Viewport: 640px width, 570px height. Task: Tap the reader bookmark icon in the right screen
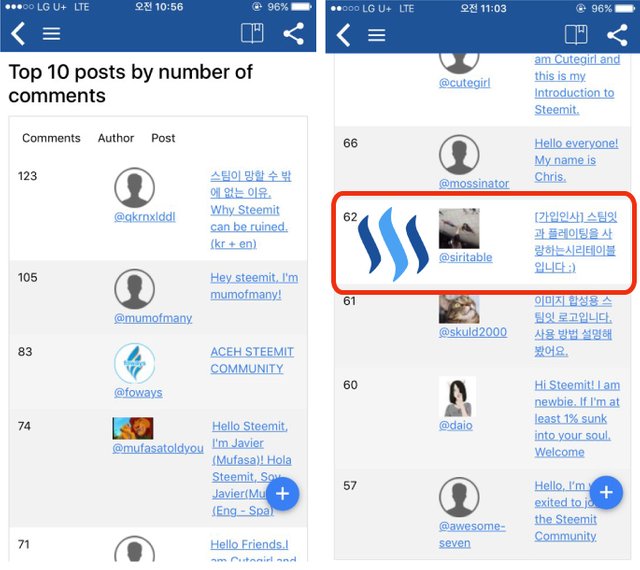[x=576, y=34]
